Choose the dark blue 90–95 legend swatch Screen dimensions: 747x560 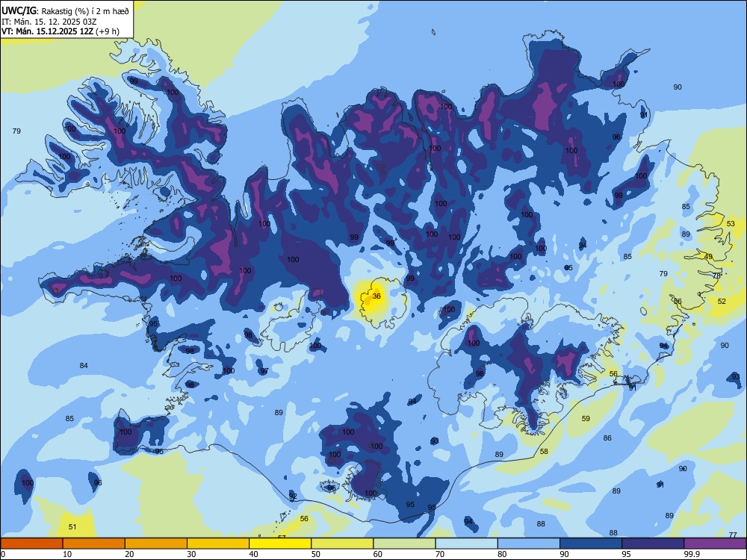click(x=591, y=544)
